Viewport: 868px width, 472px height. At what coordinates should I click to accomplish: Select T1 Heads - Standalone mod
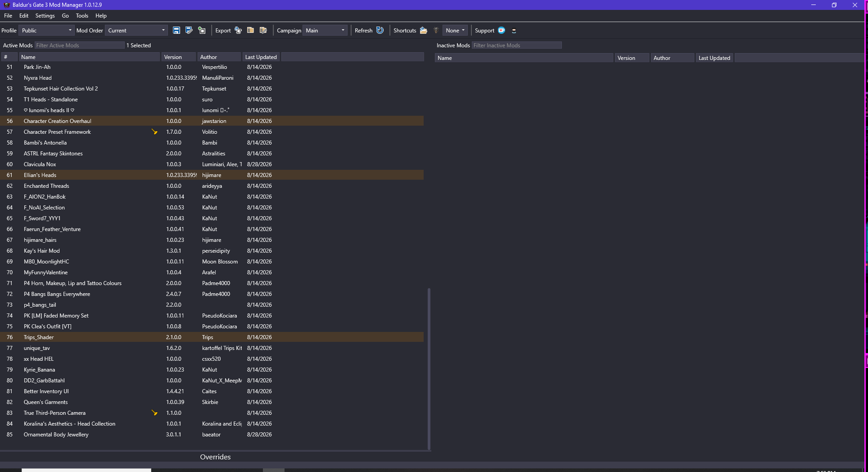[x=51, y=99]
